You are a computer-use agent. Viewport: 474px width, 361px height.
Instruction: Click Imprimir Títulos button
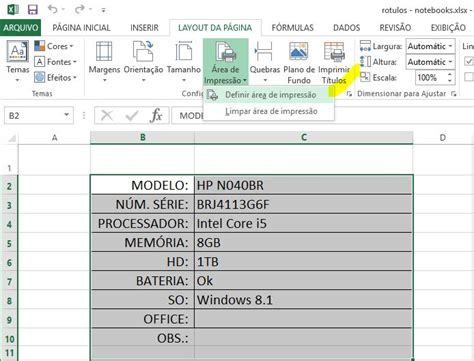[334, 62]
